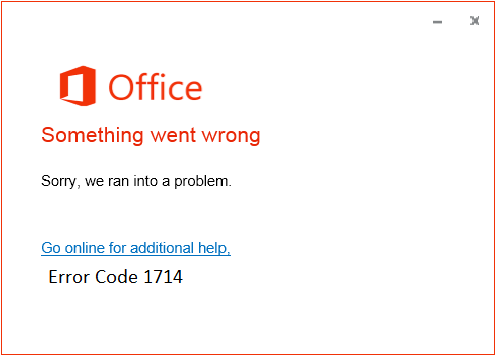
Task: Minimize the Office error window
Action: point(437,22)
